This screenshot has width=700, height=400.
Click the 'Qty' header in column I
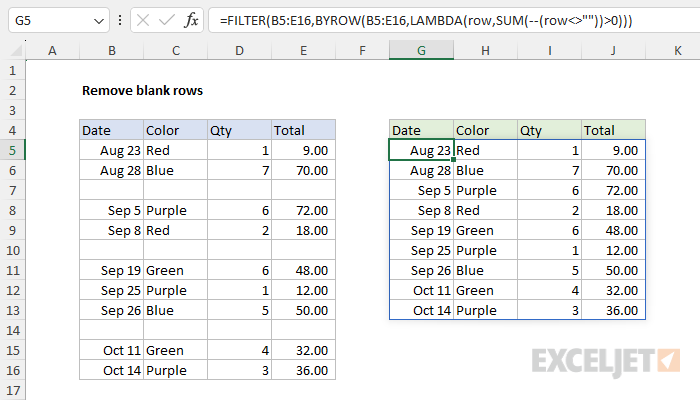click(550, 130)
